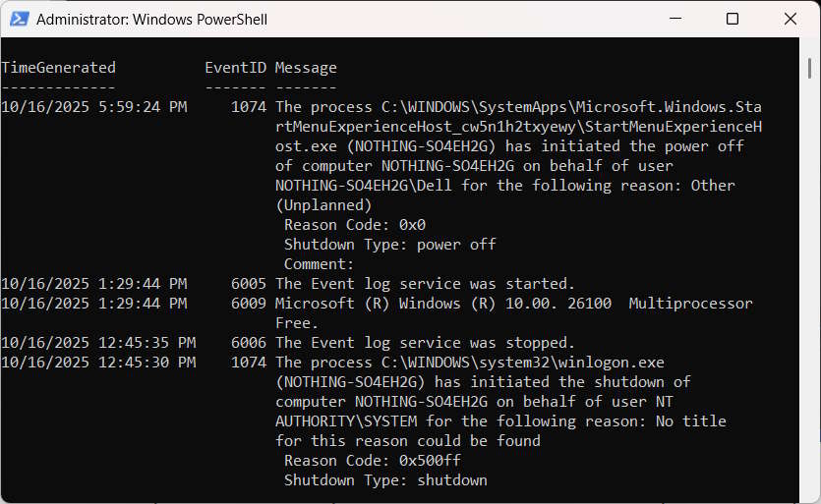Screen dimensions: 821x504
Task: Close the Administrator PowerShell window
Action: [x=791, y=19]
